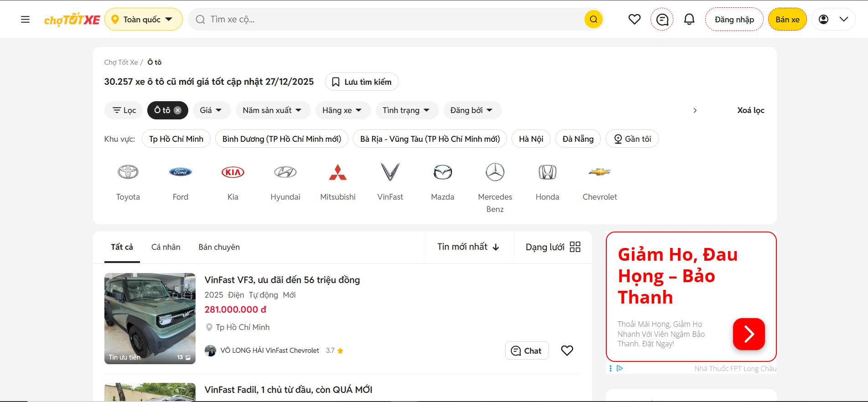Image resolution: width=868 pixels, height=402 pixels.
Task: Open the VinFast VF3 listing thumbnail
Action: (x=150, y=318)
